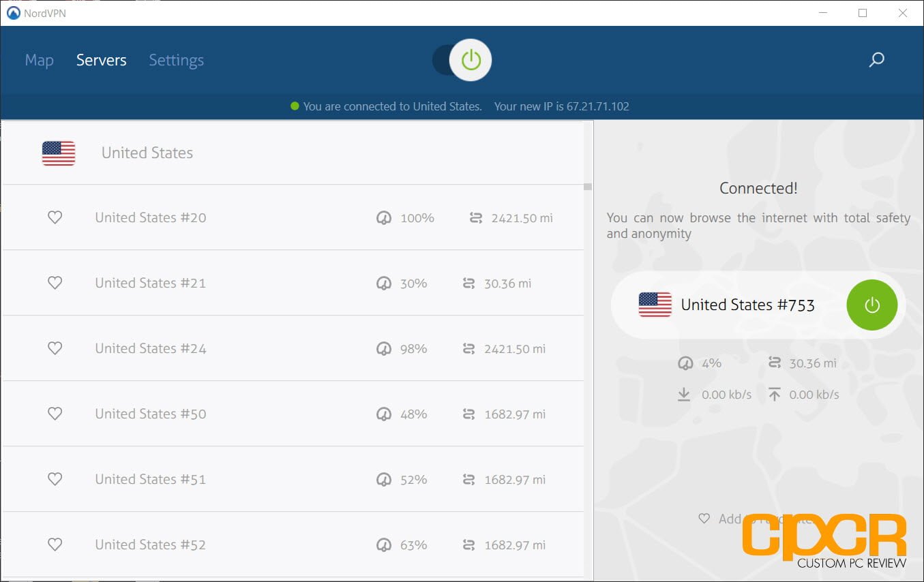
Task: Go to the Settings tab
Action: click(176, 60)
